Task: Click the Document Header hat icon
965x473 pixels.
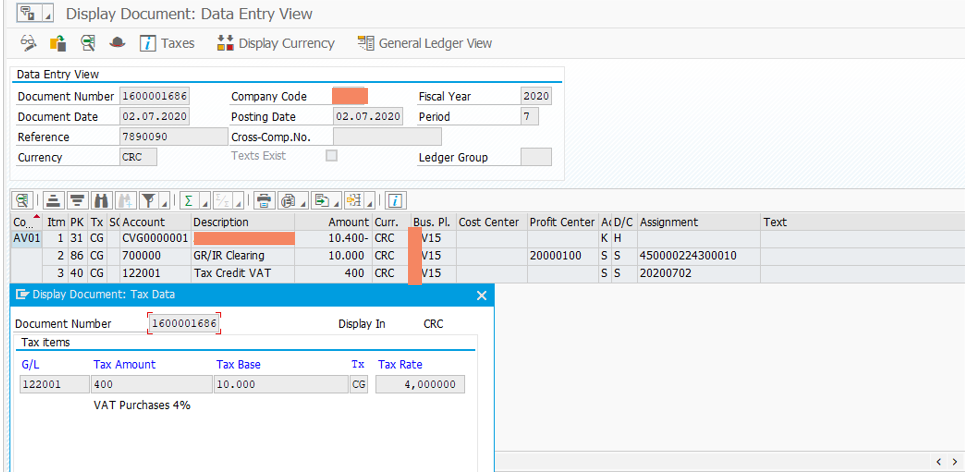Action: (x=117, y=43)
